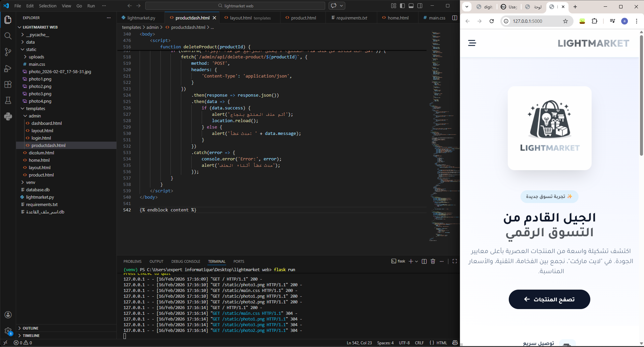Switch to the lightmarket.py editor tab

[141, 18]
